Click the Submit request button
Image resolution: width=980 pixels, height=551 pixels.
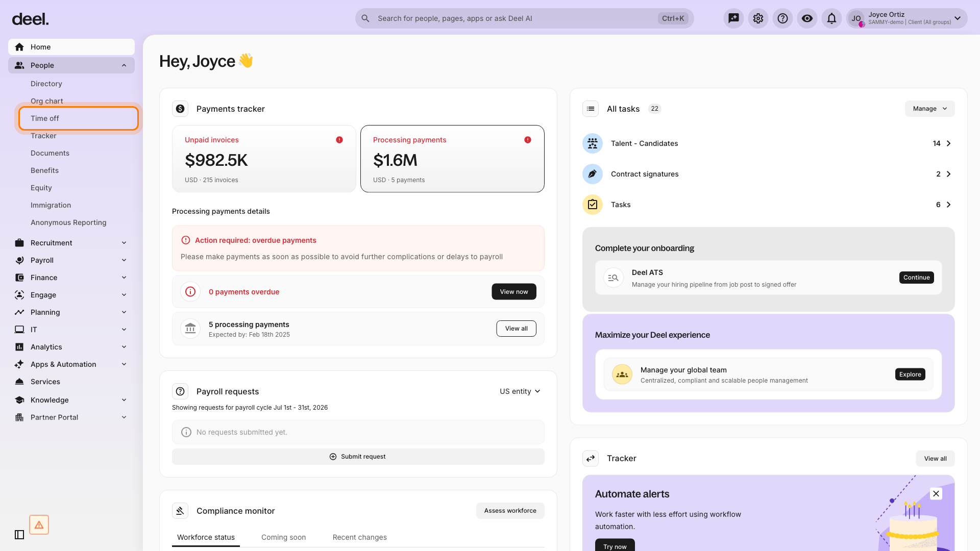[x=358, y=457]
